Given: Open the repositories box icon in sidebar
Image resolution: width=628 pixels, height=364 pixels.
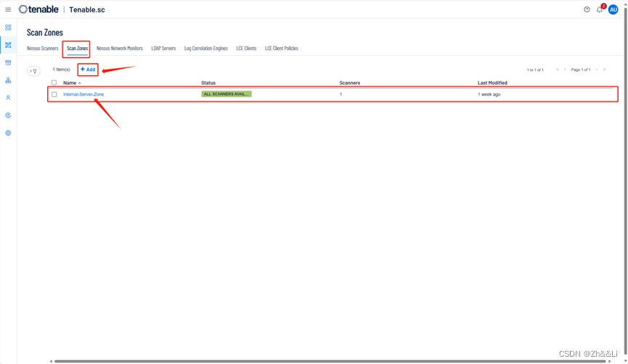Looking at the screenshot, I should 8,63.
